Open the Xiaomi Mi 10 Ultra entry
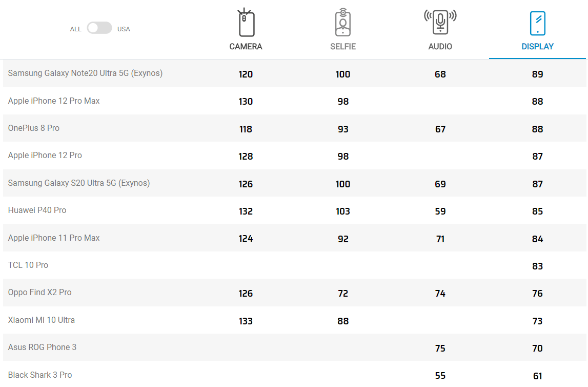This screenshot has width=588, height=387. [x=41, y=320]
